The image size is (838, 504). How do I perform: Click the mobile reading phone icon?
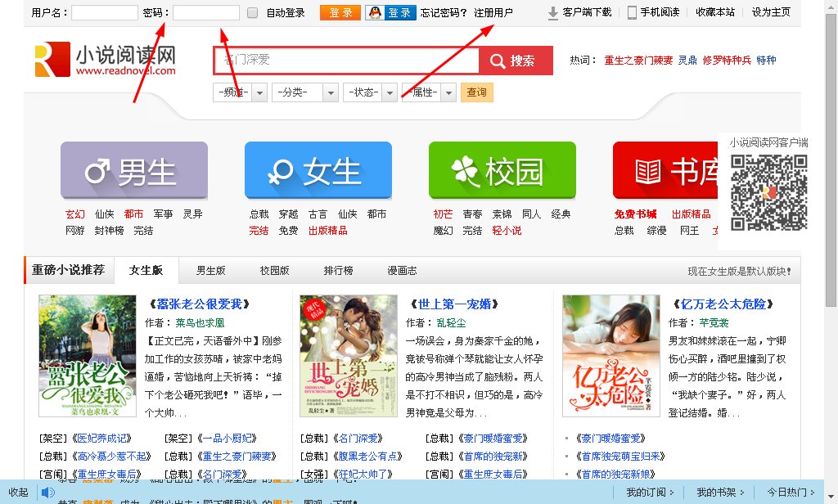[632, 12]
